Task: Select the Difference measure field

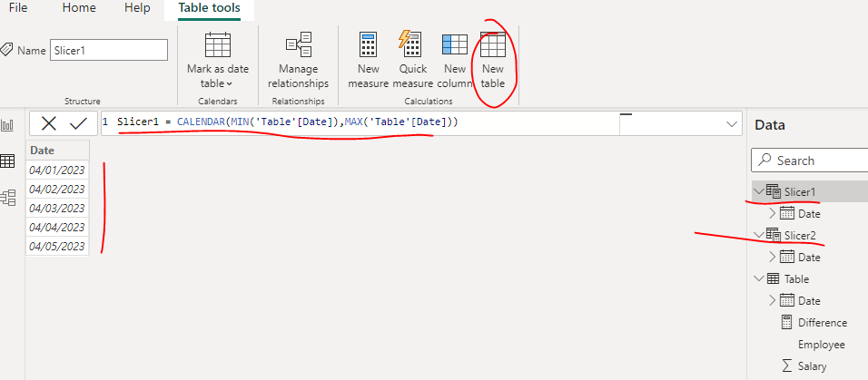Action: (822, 323)
